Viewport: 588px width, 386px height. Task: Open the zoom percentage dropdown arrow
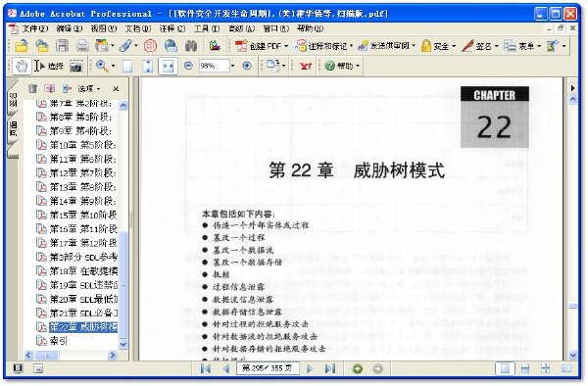pos(232,66)
